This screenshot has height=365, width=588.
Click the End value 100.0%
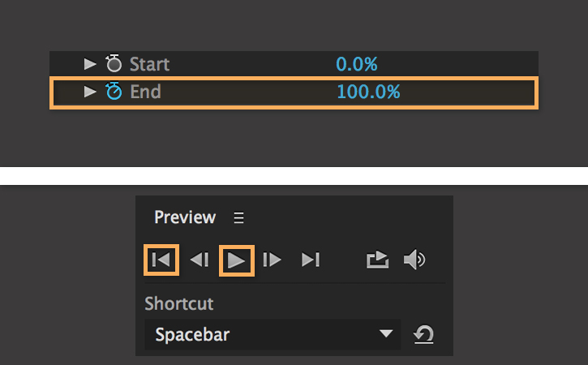[368, 92]
